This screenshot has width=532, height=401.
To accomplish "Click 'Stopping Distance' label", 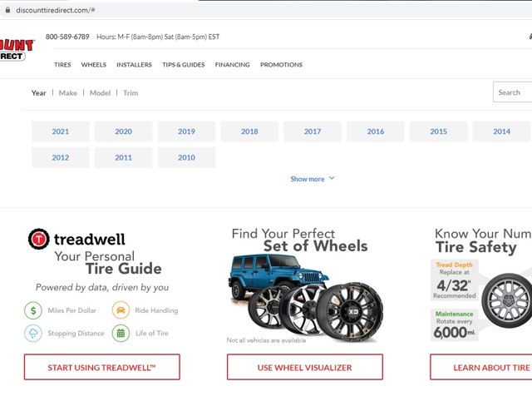I will coord(76,333).
